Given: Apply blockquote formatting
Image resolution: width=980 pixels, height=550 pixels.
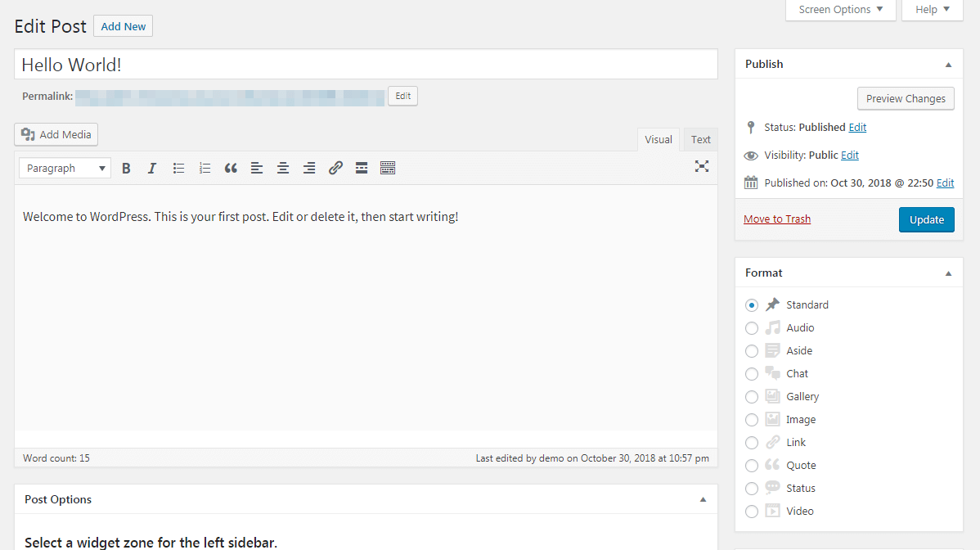Looking at the screenshot, I should pos(231,168).
